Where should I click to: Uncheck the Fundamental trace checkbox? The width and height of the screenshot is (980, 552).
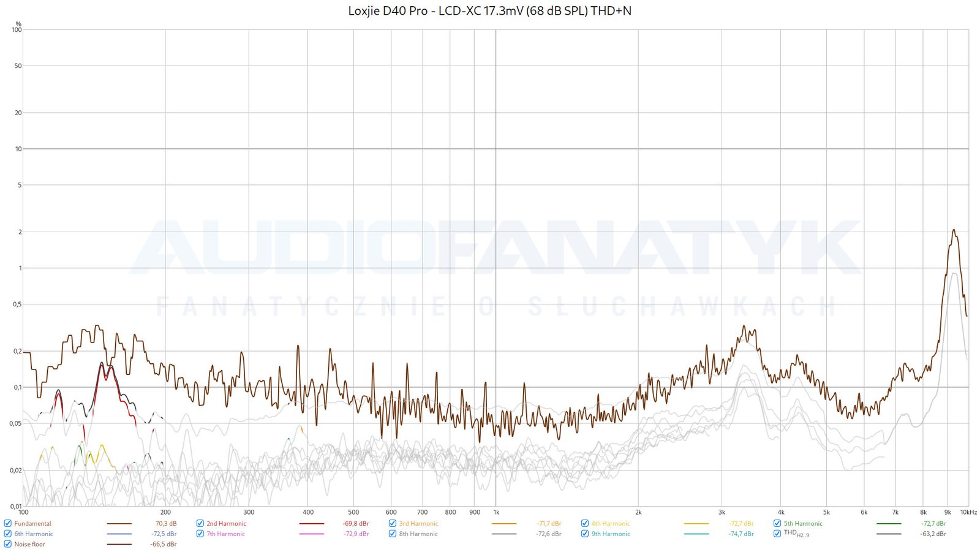coord(7,523)
